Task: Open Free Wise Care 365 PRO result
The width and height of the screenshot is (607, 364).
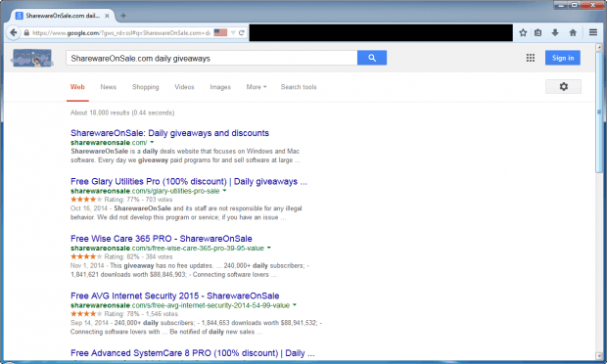Action: [x=161, y=239]
